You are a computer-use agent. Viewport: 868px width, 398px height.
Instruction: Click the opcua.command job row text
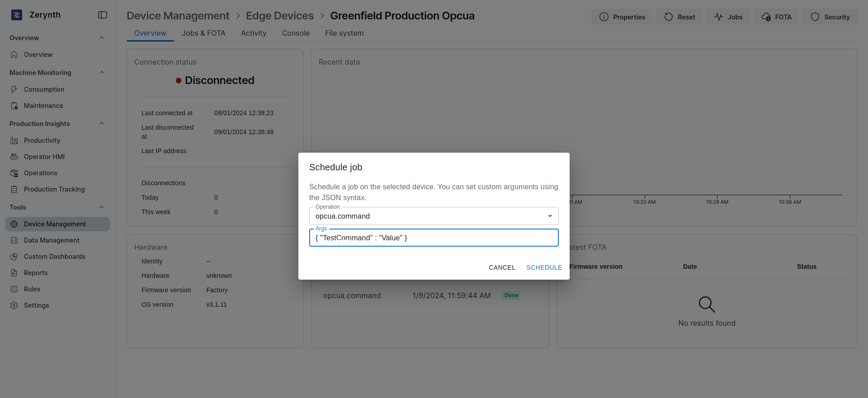pyautogui.click(x=352, y=295)
